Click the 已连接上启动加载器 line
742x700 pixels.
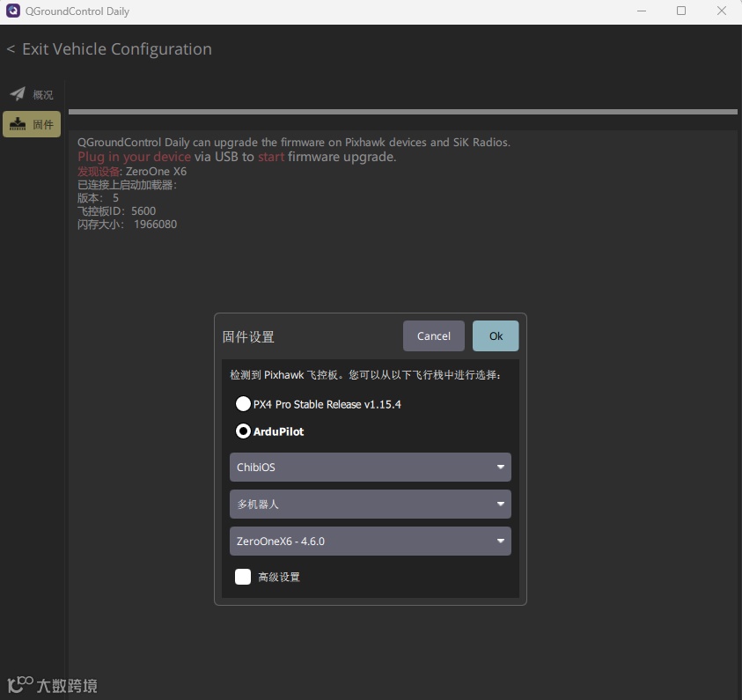pyautogui.click(x=128, y=185)
